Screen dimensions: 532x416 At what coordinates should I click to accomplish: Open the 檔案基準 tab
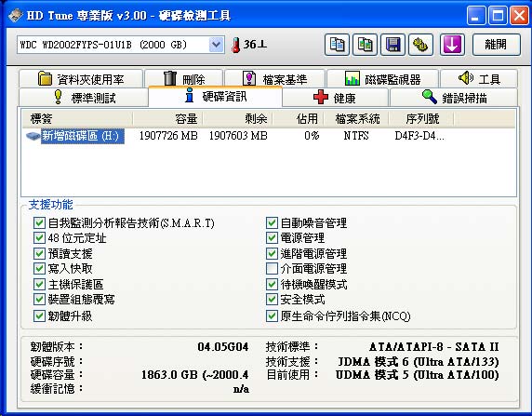pyautogui.click(x=274, y=79)
